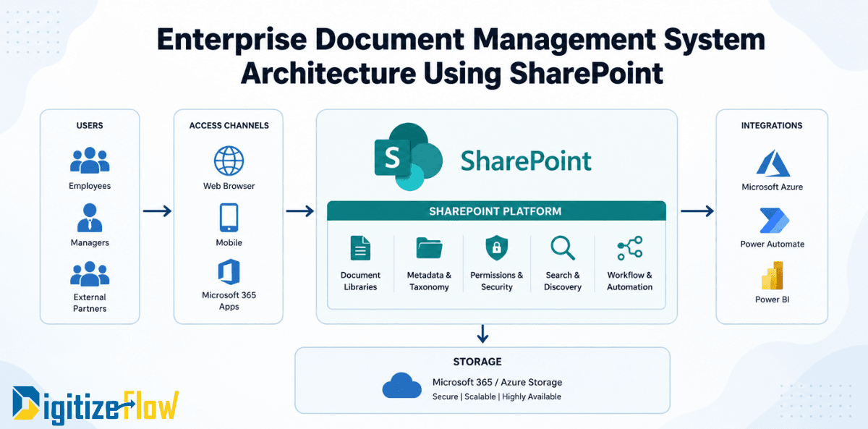This screenshot has width=868, height=429.
Task: Click the "Power BI" label
Action: (772, 299)
